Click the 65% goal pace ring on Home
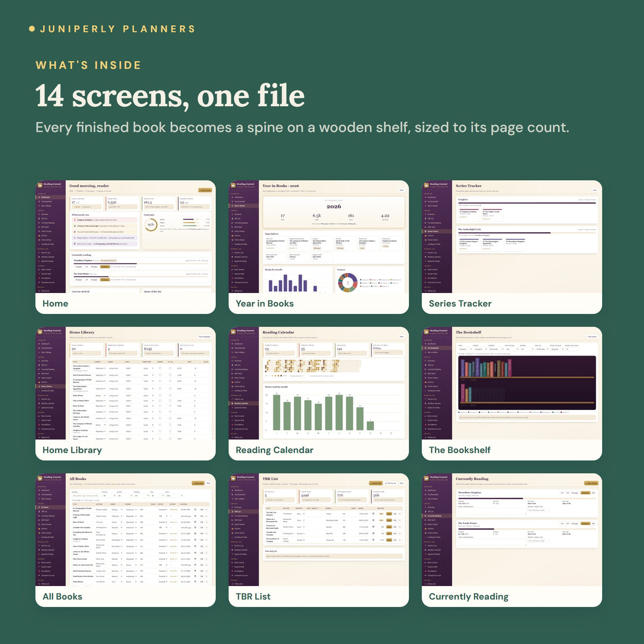 click(x=151, y=224)
